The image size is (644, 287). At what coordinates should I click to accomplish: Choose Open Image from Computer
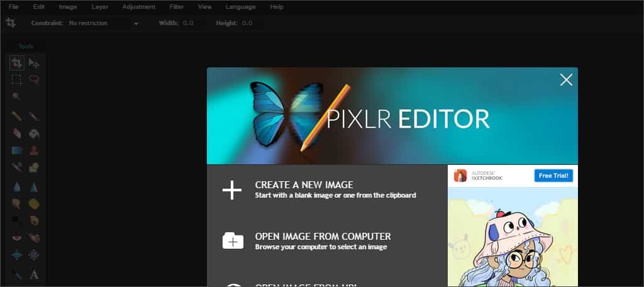pos(323,241)
